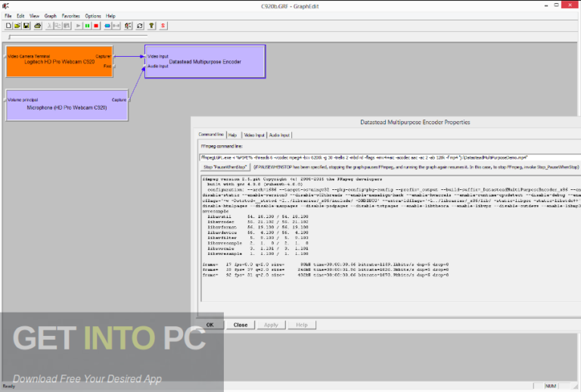Select the Microphone (HD Pro Webcam C920) filter
Screen dimensions: 581x392
(67, 105)
